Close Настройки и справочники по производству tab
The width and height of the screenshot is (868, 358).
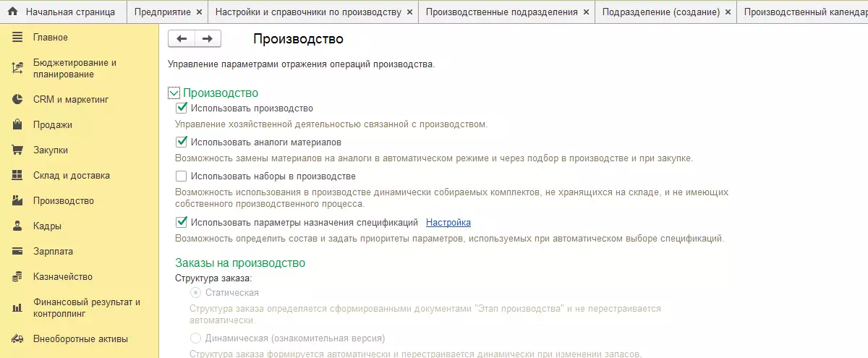click(x=410, y=12)
